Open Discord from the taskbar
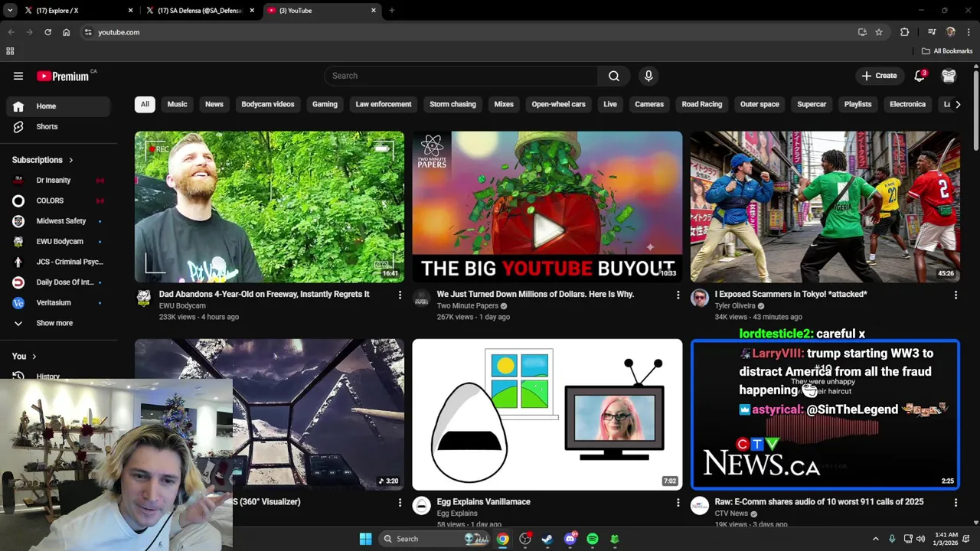980x551 pixels. [570, 539]
